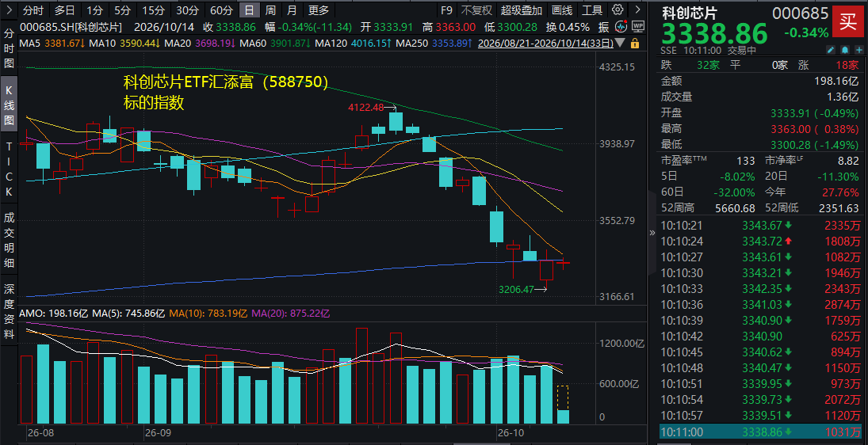Viewport: 868px width, 445px height.
Task: Click the 市净率 8.82 value
Action: click(849, 161)
